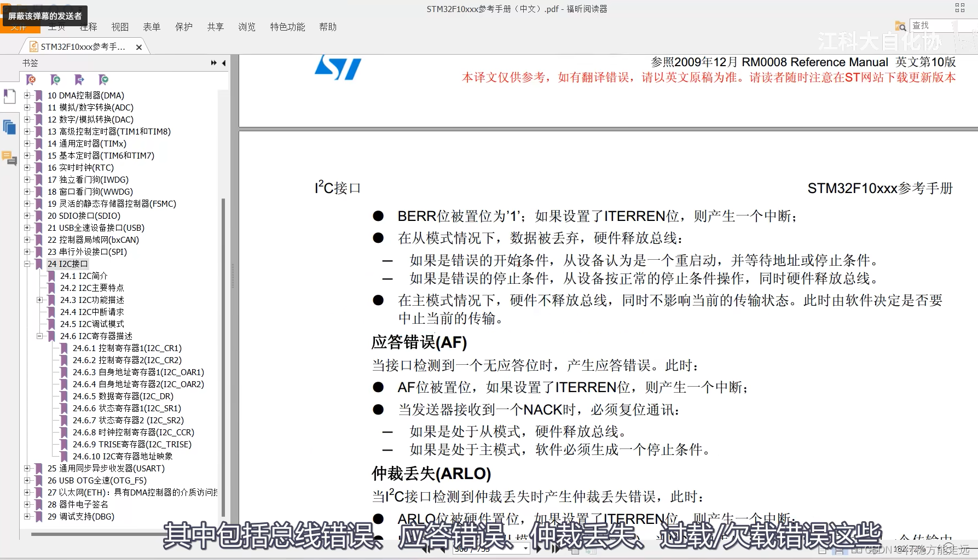This screenshot has height=560, width=978.
Task: Switch to the STM32F10xxx参考手册 document tab
Action: click(83, 47)
